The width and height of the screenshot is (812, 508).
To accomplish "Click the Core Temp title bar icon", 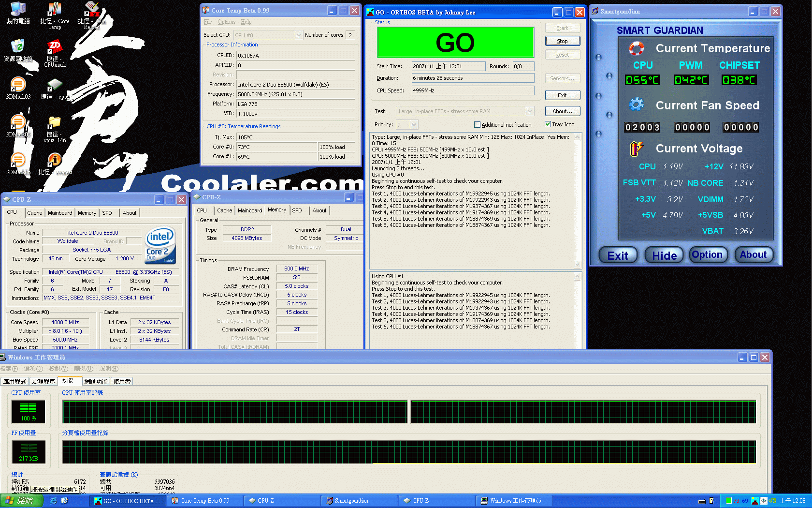I will 206,10.
